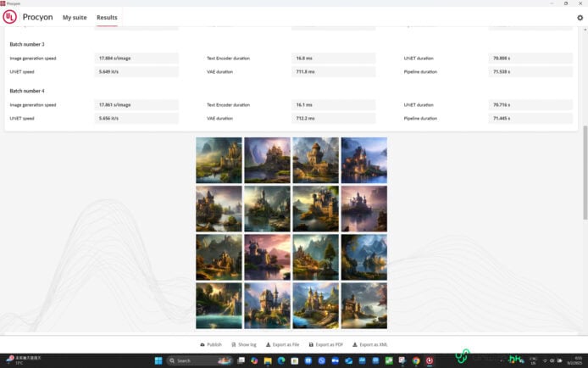
Task: Open the weather widget in the taskbar
Action: coord(21,360)
